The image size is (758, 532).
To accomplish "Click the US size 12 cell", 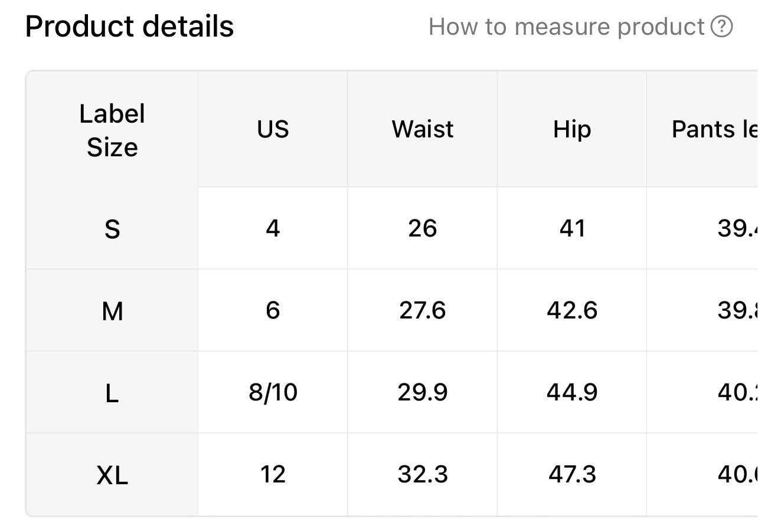I will [x=273, y=474].
